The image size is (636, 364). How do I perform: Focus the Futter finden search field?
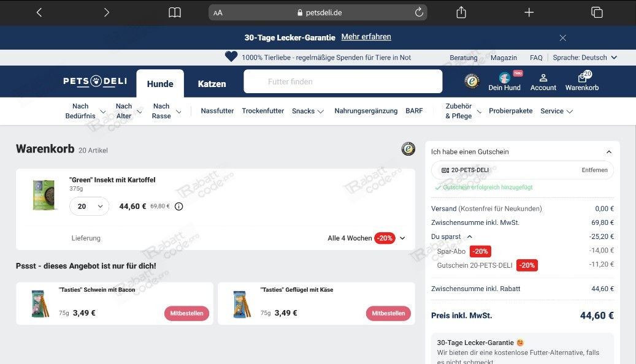343,82
